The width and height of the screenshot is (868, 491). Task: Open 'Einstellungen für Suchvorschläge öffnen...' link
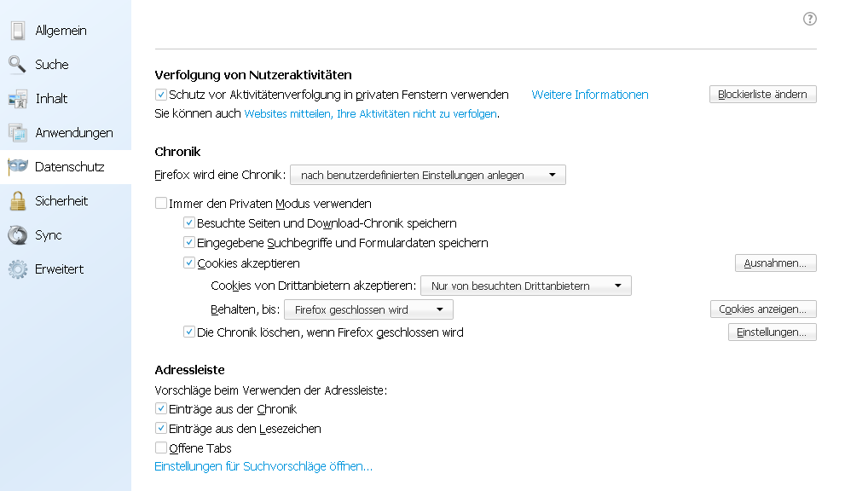pyautogui.click(x=263, y=466)
